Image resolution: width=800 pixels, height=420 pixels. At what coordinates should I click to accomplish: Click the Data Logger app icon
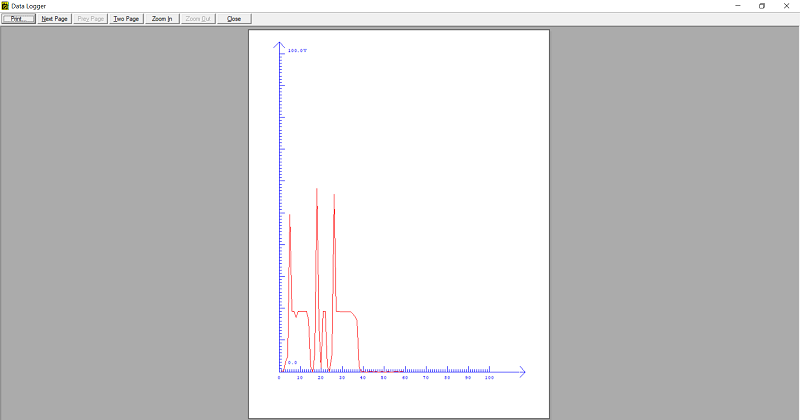click(x=5, y=6)
